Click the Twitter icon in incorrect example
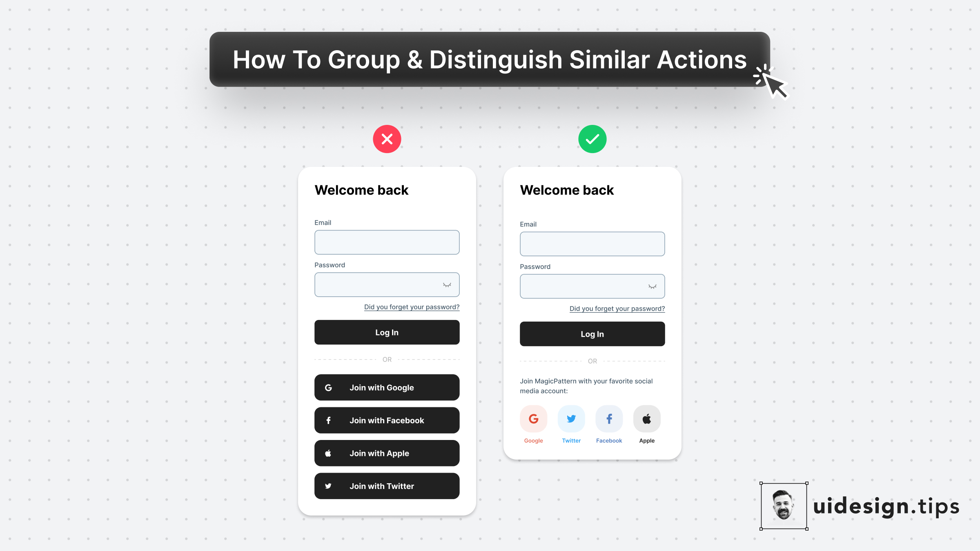 [x=328, y=486]
